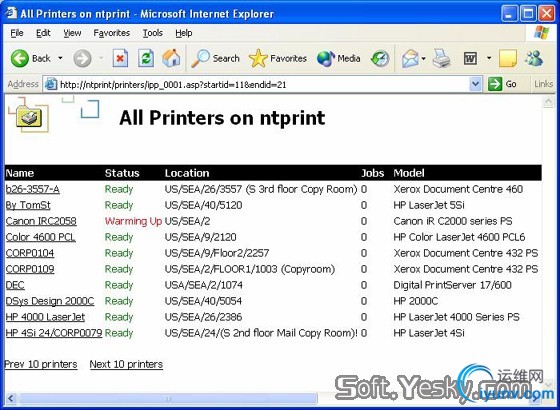
Task: Open Back button history dropdown arrow
Action: tap(60, 58)
